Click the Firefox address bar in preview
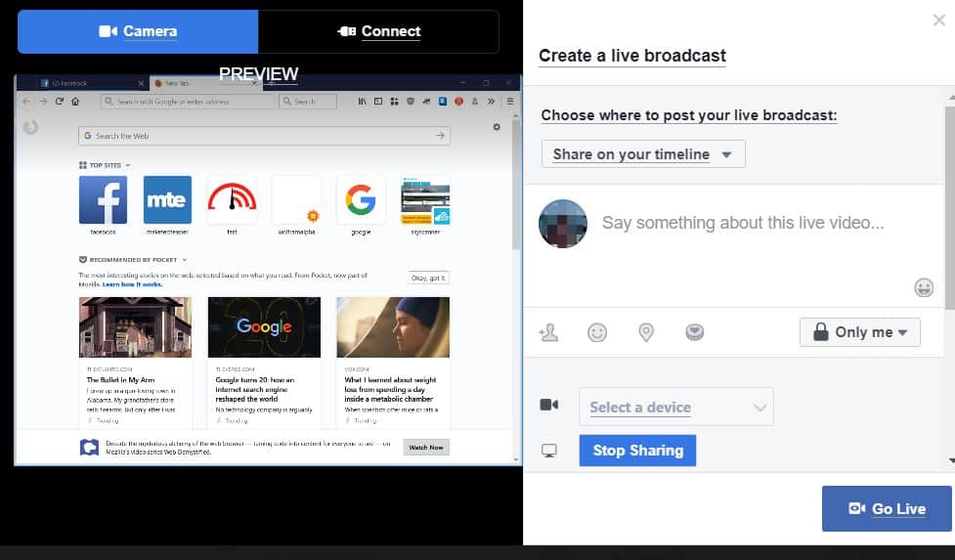The height and width of the screenshot is (560, 955). (x=189, y=102)
